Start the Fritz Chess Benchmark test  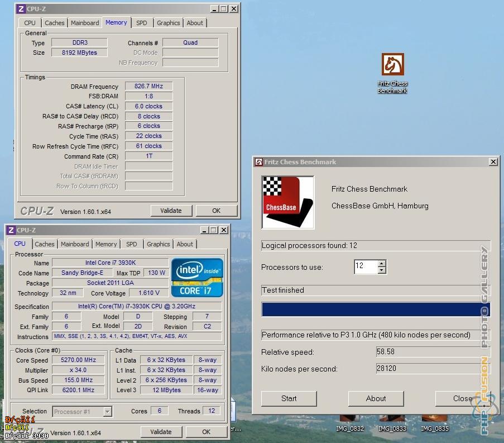pos(289,399)
